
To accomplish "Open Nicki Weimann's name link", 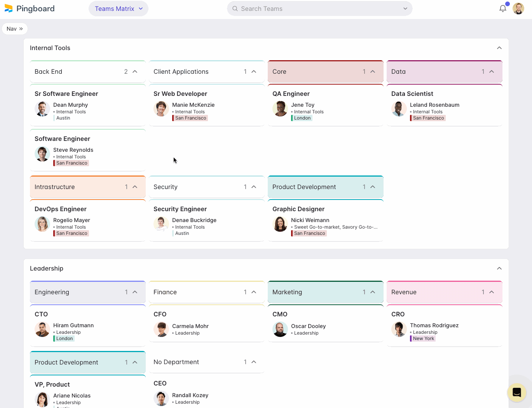I will 310,220.
